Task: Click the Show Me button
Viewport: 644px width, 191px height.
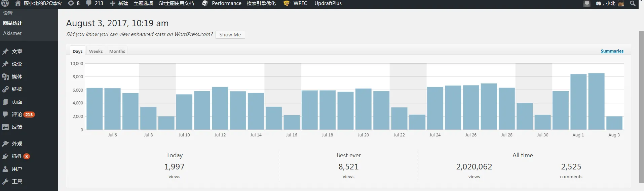Action: point(230,35)
